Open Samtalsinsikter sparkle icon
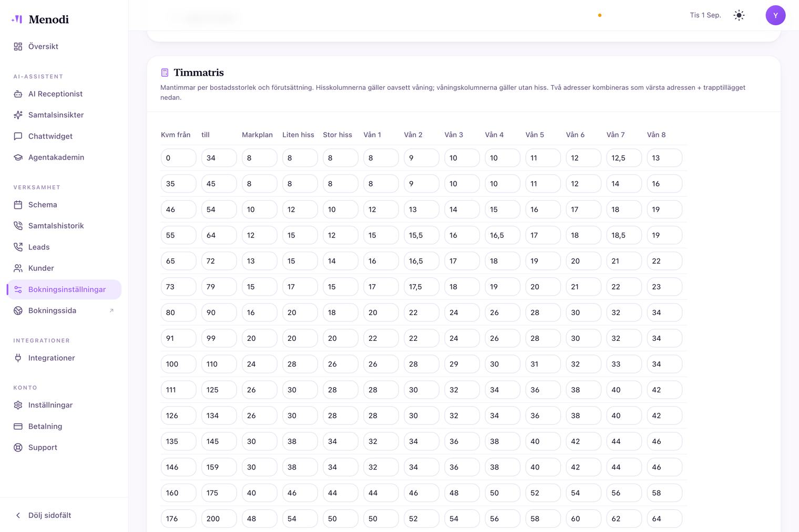The width and height of the screenshot is (799, 532). (18, 115)
